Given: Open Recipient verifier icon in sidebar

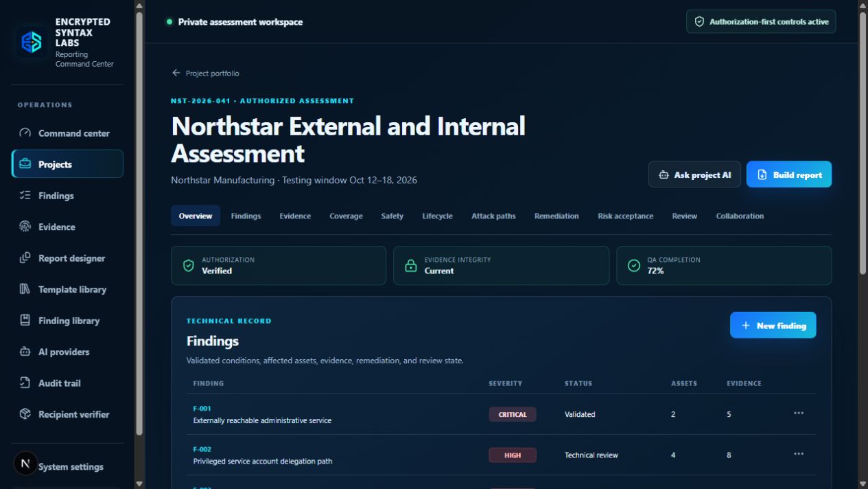Looking at the screenshot, I should (x=25, y=414).
